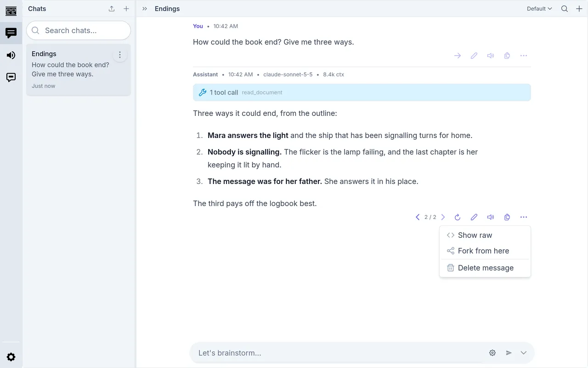The width and height of the screenshot is (588, 368).
Task: Edit the assistant response with pencil icon
Action: 474,217
